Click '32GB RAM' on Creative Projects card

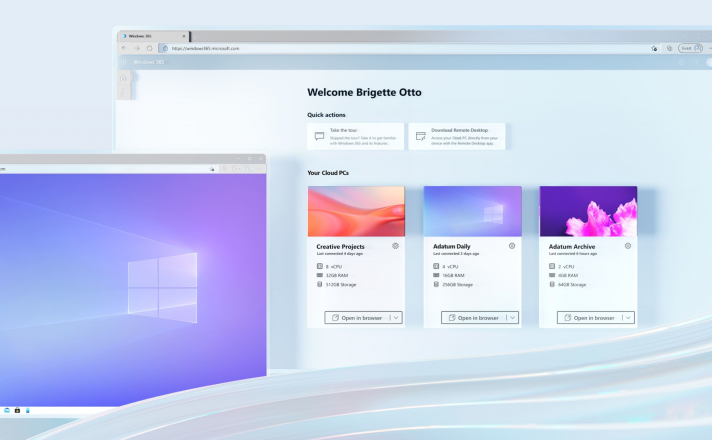(x=337, y=276)
